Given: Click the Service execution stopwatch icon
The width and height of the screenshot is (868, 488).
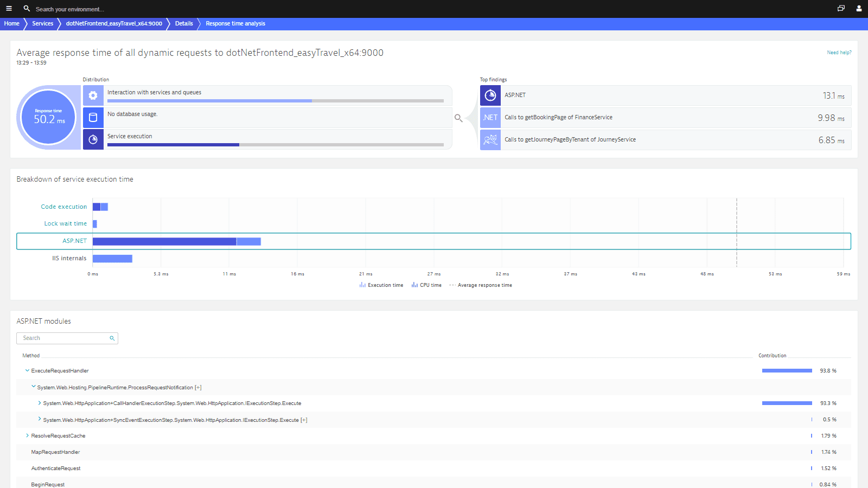Looking at the screenshot, I should point(93,139).
